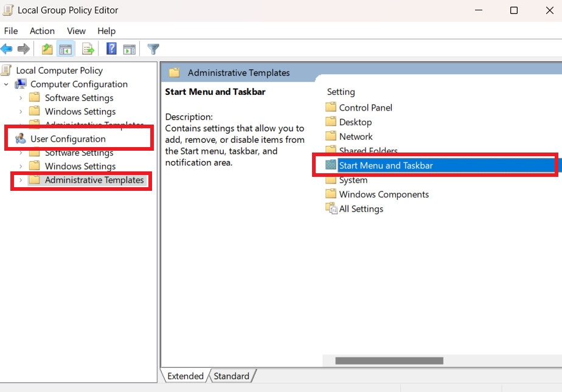Close the Local Group Policy Editor window
Viewport: 562px width, 392px height.
click(x=549, y=10)
